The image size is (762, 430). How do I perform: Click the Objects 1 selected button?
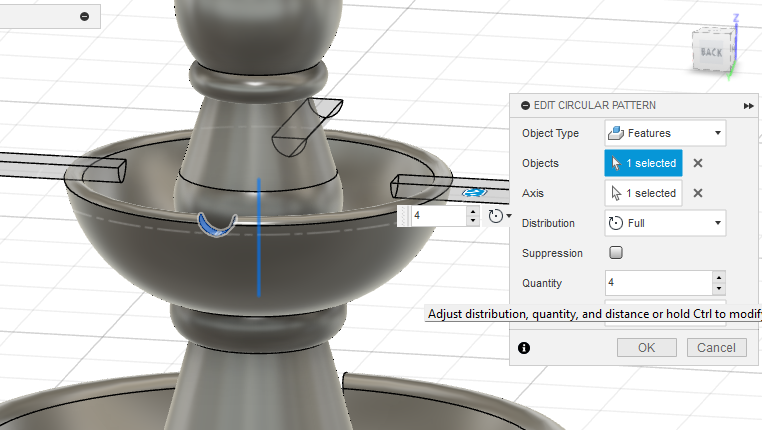[643, 163]
